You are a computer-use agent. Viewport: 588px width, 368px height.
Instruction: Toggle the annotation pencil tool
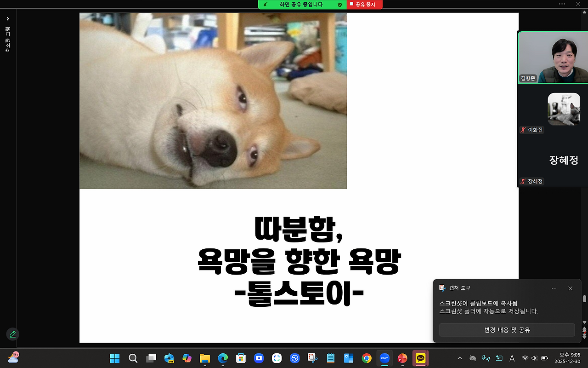(12, 334)
